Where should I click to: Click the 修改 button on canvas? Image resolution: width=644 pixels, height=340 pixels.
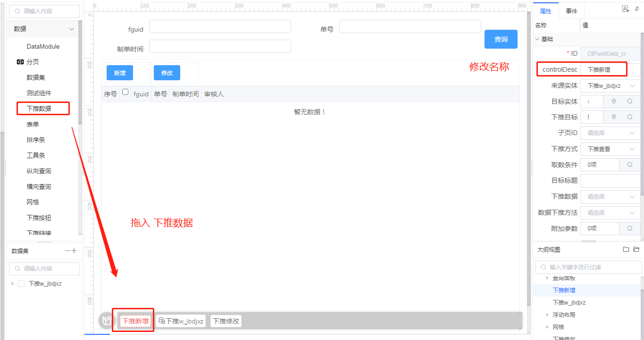pyautogui.click(x=167, y=73)
